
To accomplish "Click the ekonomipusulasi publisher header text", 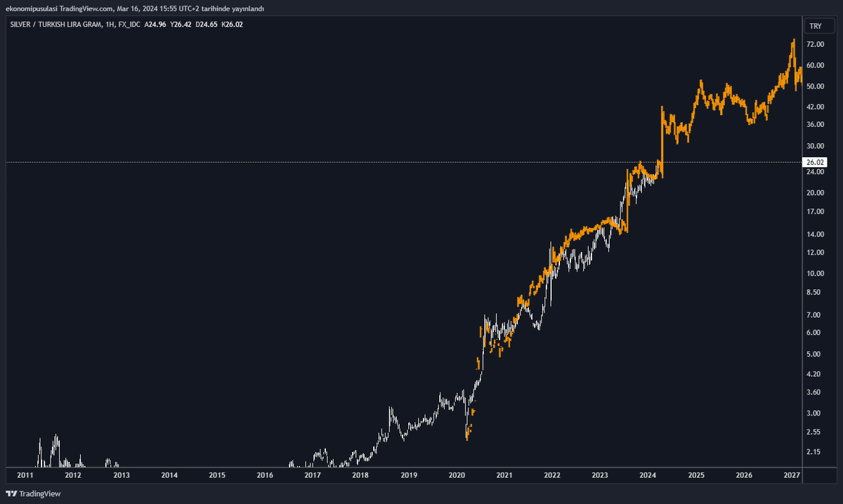I will [x=133, y=8].
